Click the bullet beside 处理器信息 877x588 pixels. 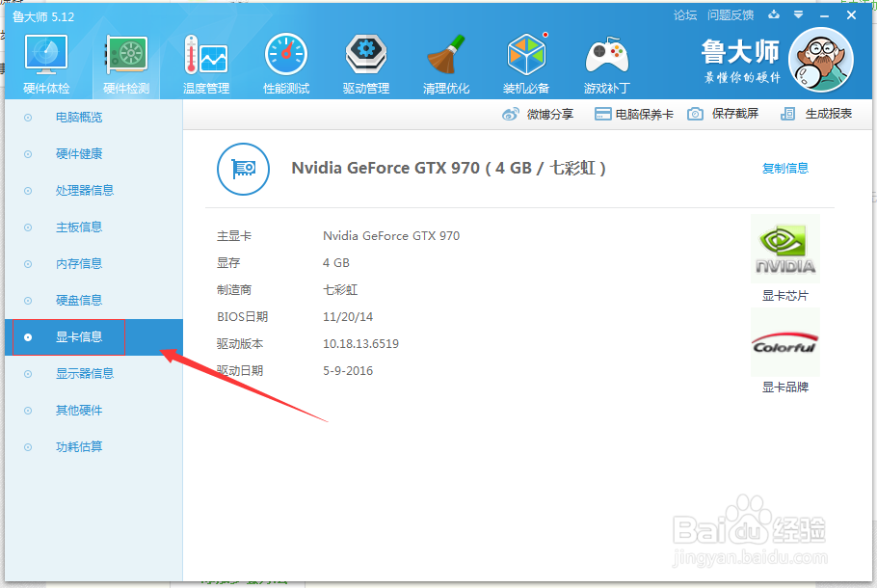[x=28, y=191]
